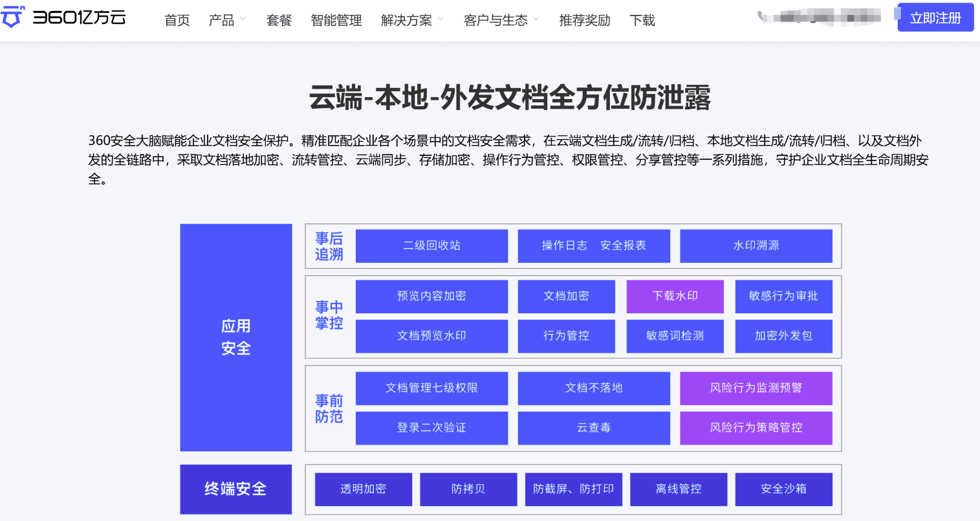Click the 360亿方云 logo icon
Image resolution: width=980 pixels, height=521 pixels.
point(12,17)
